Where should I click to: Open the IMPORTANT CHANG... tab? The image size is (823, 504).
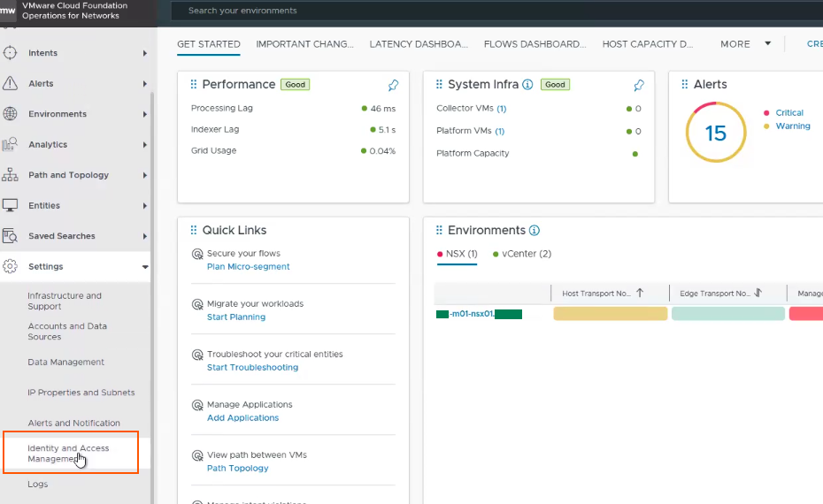pos(304,44)
